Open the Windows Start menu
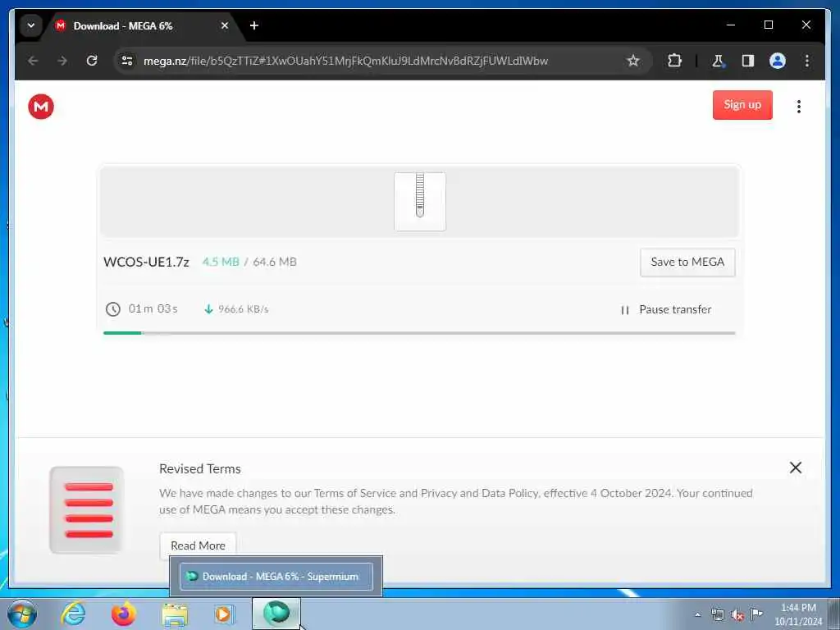 click(x=21, y=614)
